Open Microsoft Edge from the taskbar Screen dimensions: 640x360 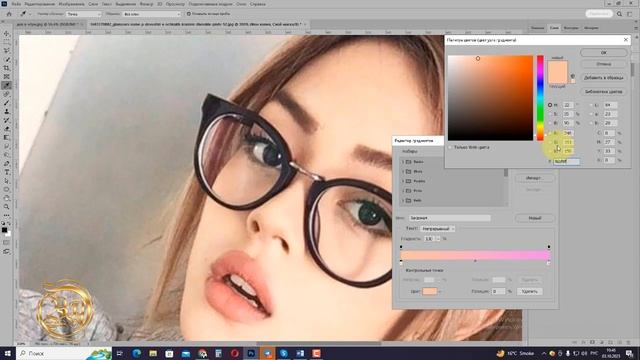tap(136, 353)
